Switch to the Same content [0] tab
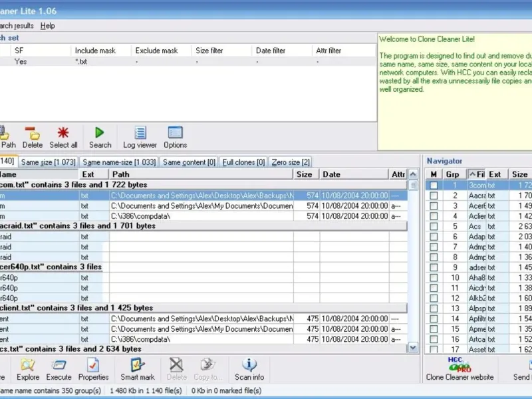This screenshot has width=532, height=399. pos(189,162)
